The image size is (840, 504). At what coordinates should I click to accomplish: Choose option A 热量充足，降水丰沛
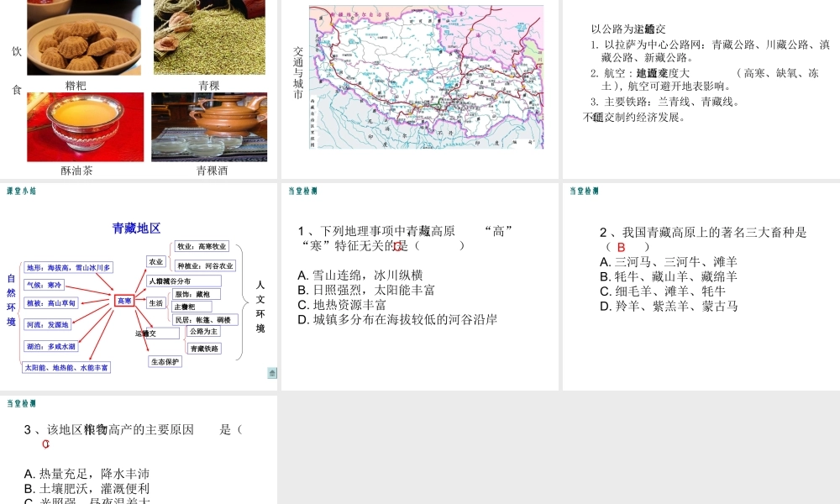point(87,474)
